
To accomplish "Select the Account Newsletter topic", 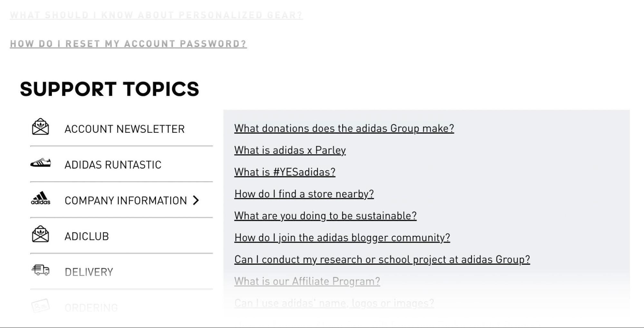I will click(x=124, y=129).
